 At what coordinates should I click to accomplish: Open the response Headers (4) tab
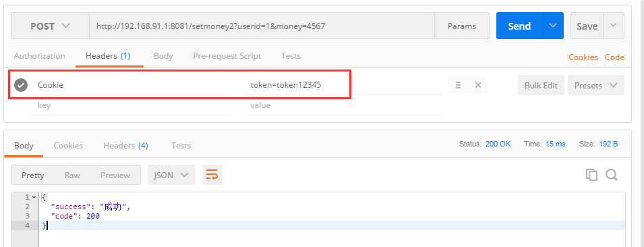pos(125,146)
